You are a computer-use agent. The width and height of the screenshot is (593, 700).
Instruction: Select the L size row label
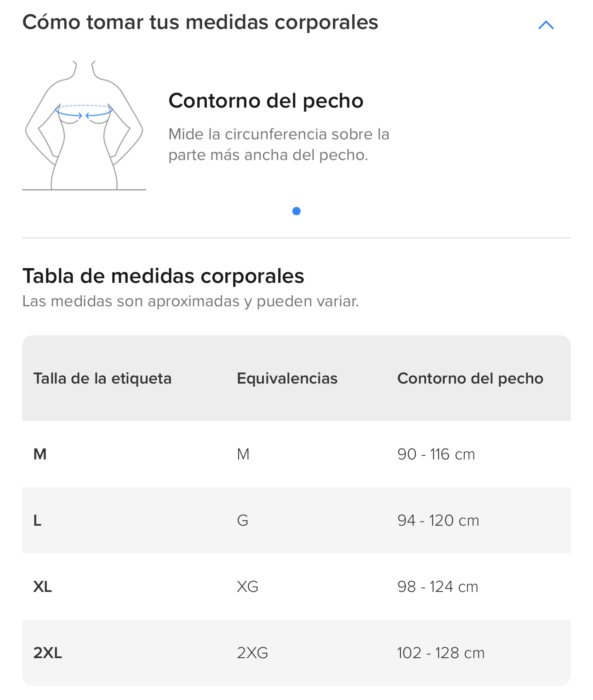tap(38, 521)
